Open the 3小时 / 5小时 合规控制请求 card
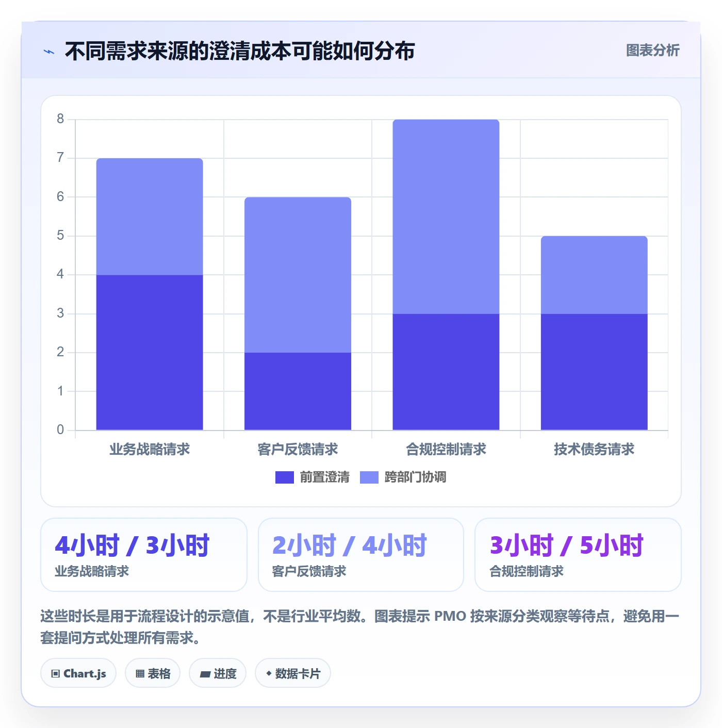This screenshot has width=722, height=728. [578, 555]
